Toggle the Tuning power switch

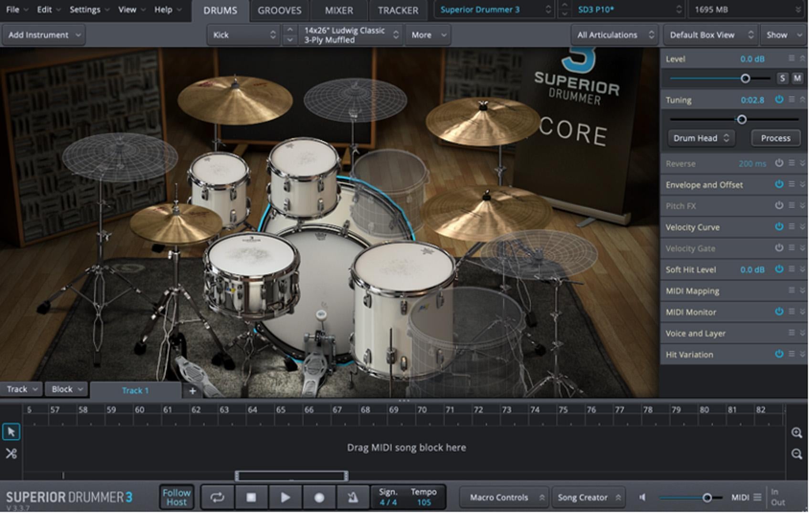point(779,100)
